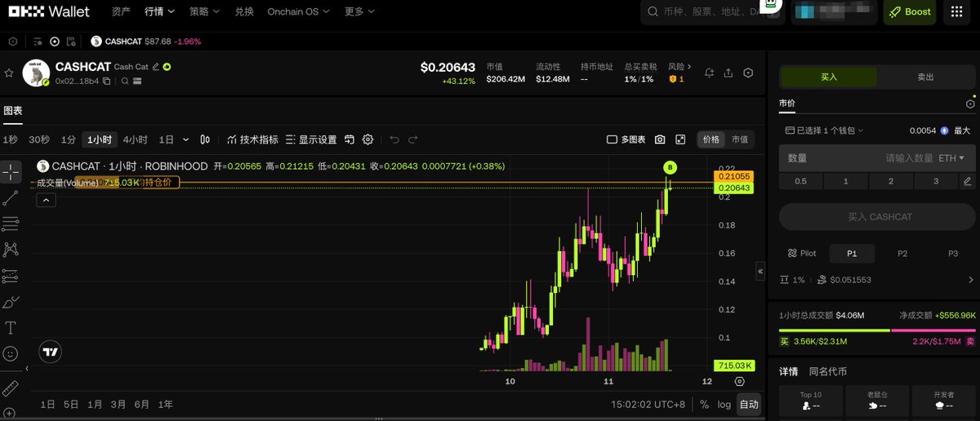Open the horizontal lines drawing tool
The height and width of the screenshot is (421, 980).
point(11,224)
